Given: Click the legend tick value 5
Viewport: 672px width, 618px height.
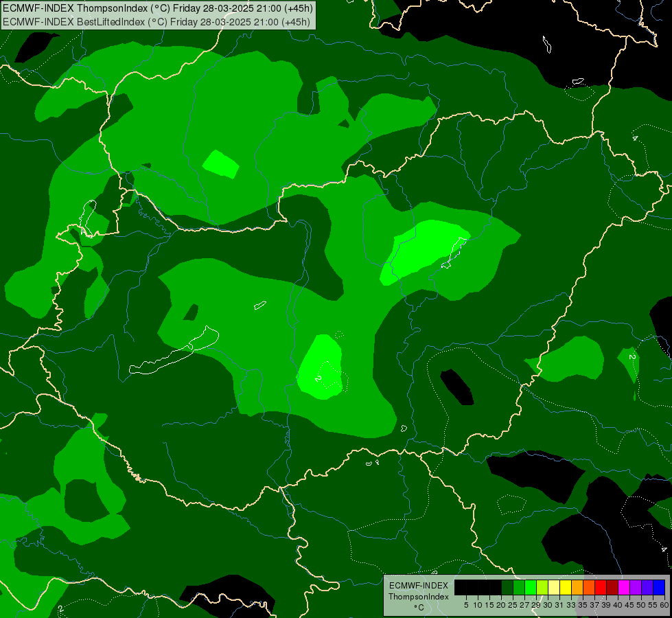Looking at the screenshot, I should coord(466,605).
